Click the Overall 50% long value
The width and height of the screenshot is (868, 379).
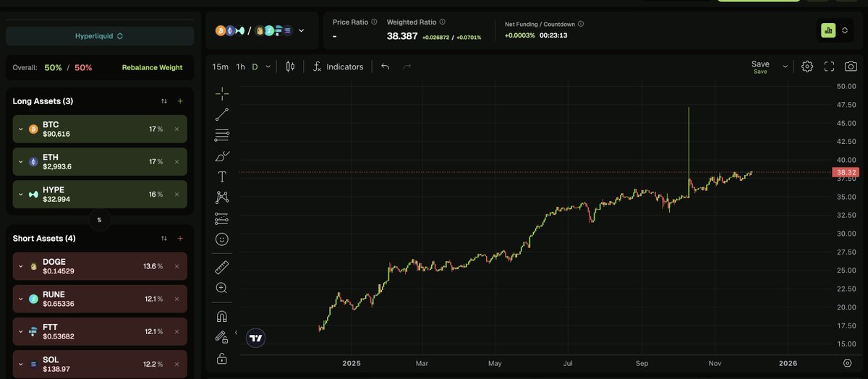click(53, 67)
